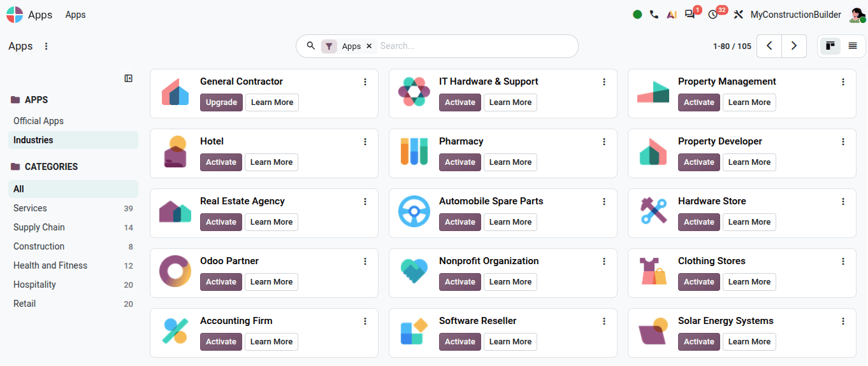Click the Clothing Stores dress icon

653,272
